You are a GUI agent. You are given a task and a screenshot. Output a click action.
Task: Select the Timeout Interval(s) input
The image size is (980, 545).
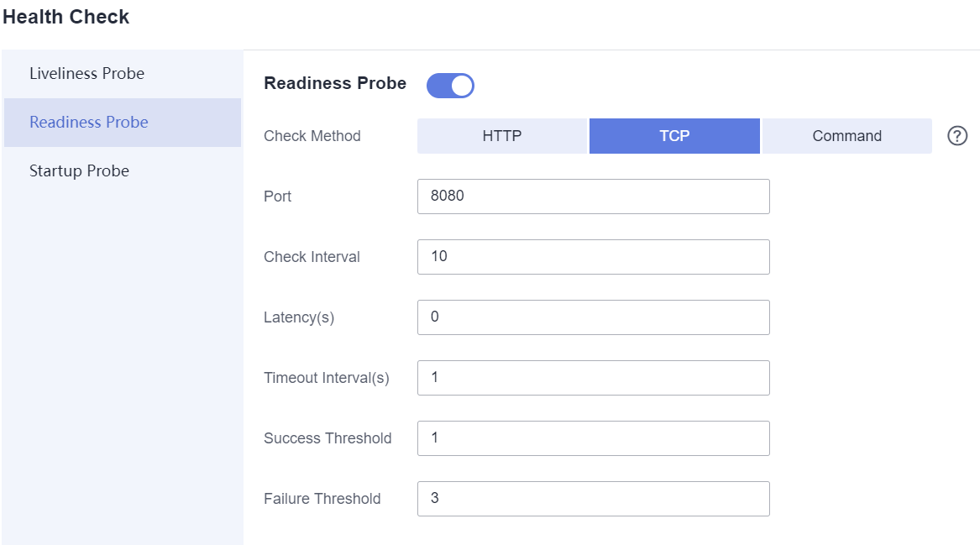pyautogui.click(x=593, y=378)
